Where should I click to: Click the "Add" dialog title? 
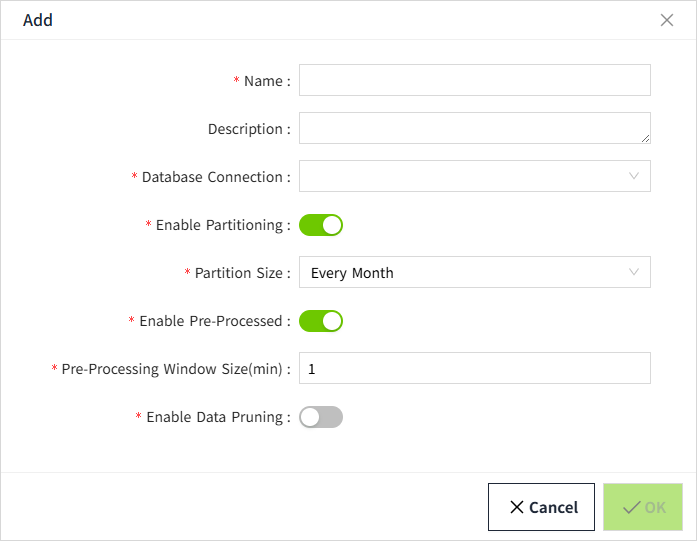point(38,20)
